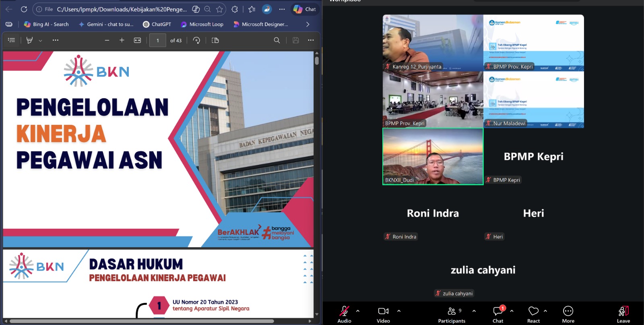Viewport: 644px width, 325px height.
Task: Open browser extensions puzzle icon
Action: click(235, 9)
